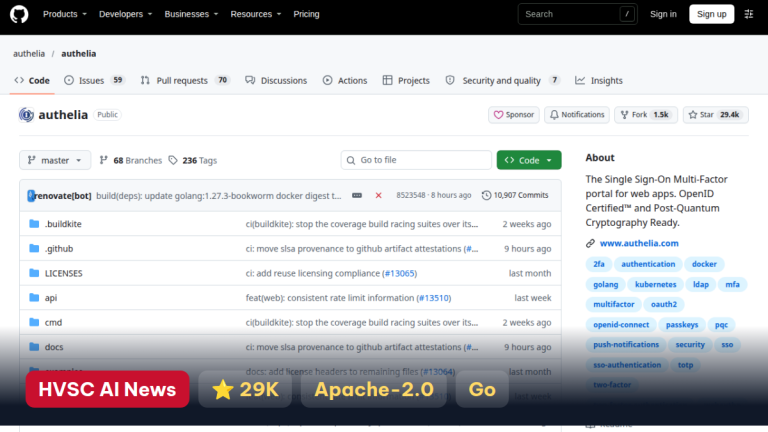Open the www.authelia.com website link
768x432 pixels.
pos(639,243)
